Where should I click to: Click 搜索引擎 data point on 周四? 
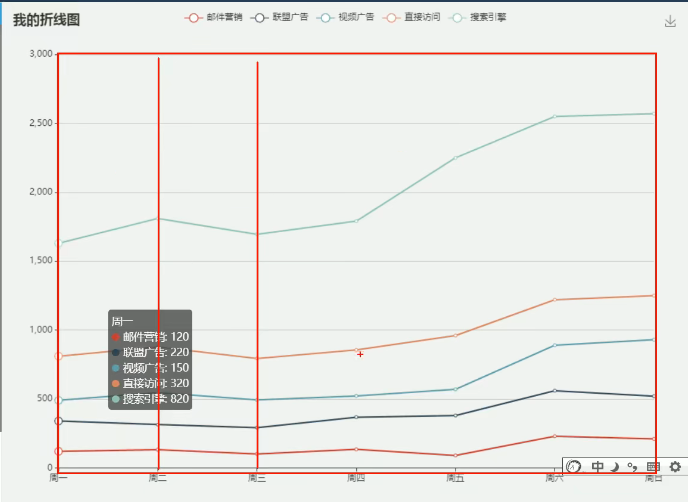point(356,221)
